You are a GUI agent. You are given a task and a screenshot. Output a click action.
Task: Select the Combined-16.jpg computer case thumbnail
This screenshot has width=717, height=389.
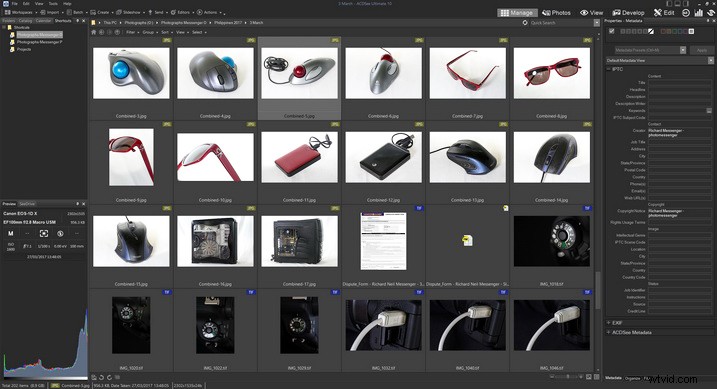point(215,241)
